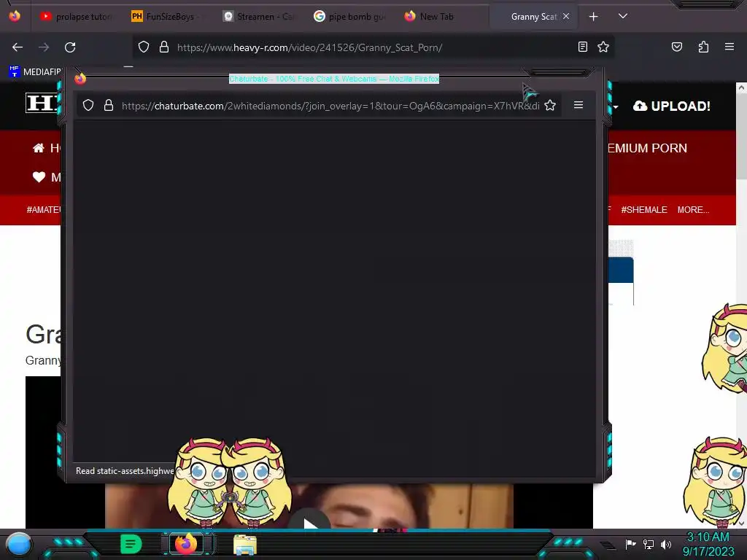Open Firefox View from the tab bar
The height and width of the screenshot is (560, 747).
(15, 16)
